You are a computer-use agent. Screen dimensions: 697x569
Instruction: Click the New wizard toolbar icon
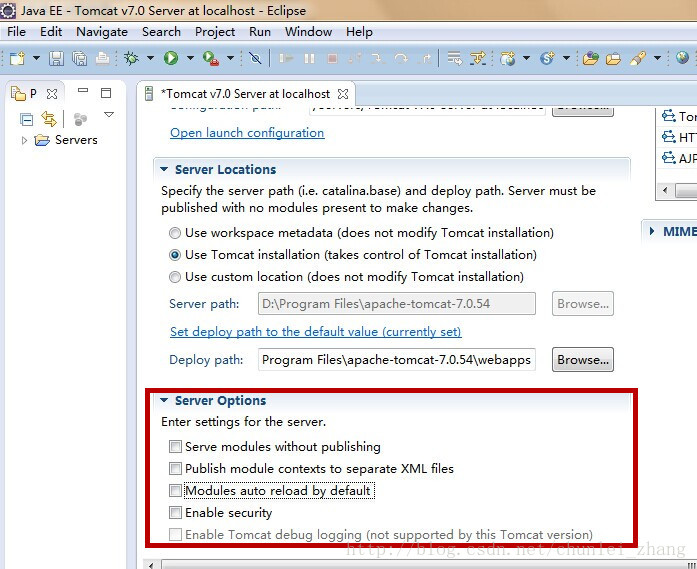pos(17,58)
